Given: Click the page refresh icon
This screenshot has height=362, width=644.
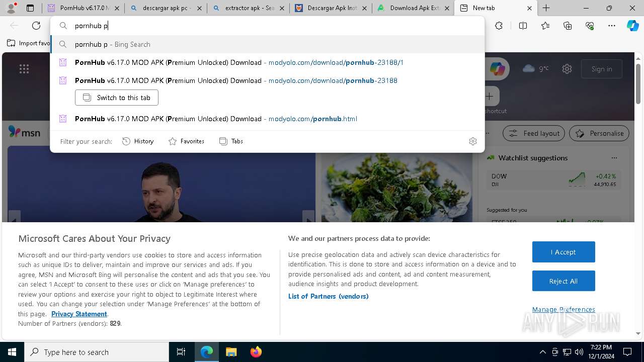Looking at the screenshot, I should [x=36, y=26].
